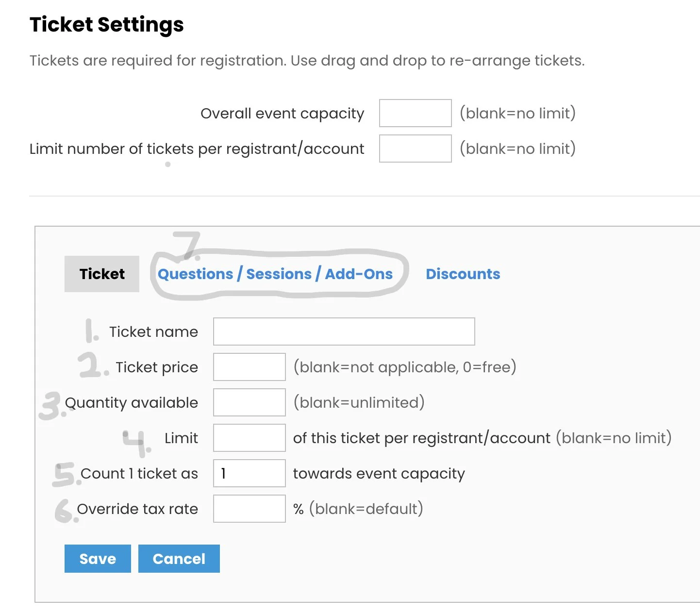Open the Discounts tab
Screen dimensions: 700x613
point(463,274)
